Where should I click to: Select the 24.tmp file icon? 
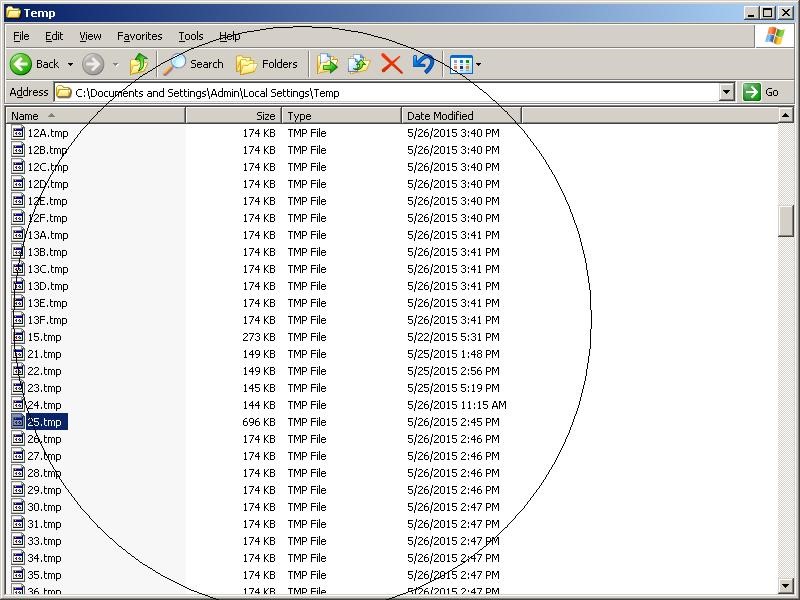[x=18, y=405]
